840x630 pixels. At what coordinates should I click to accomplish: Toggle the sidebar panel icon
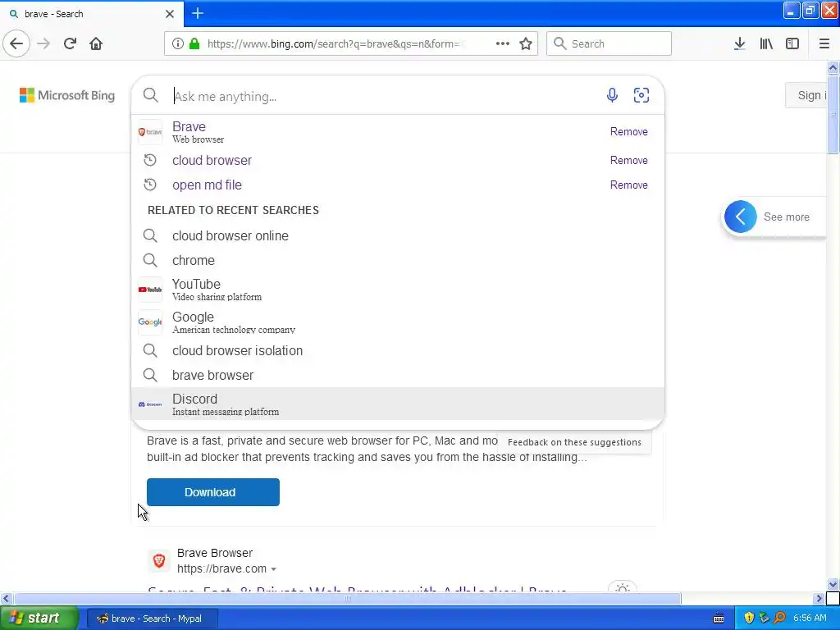click(792, 43)
